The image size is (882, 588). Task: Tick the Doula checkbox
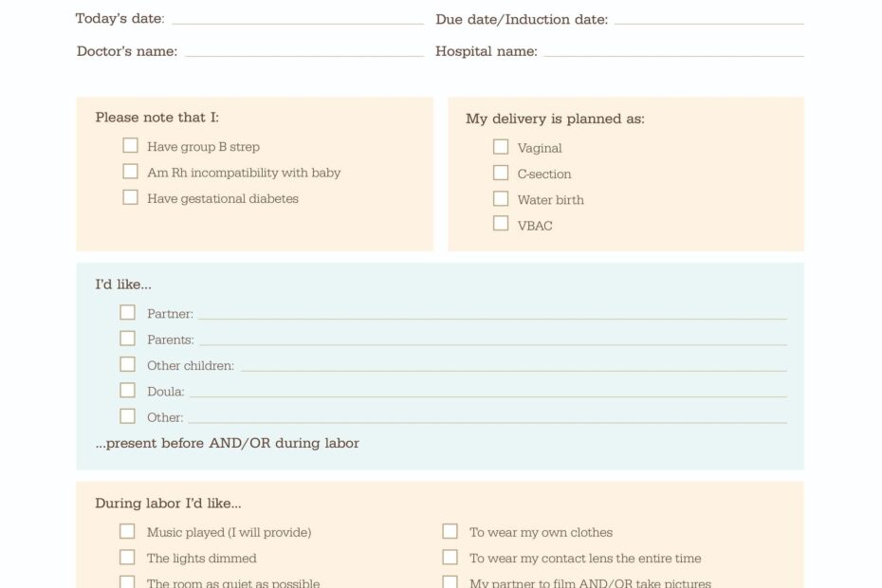click(127, 390)
